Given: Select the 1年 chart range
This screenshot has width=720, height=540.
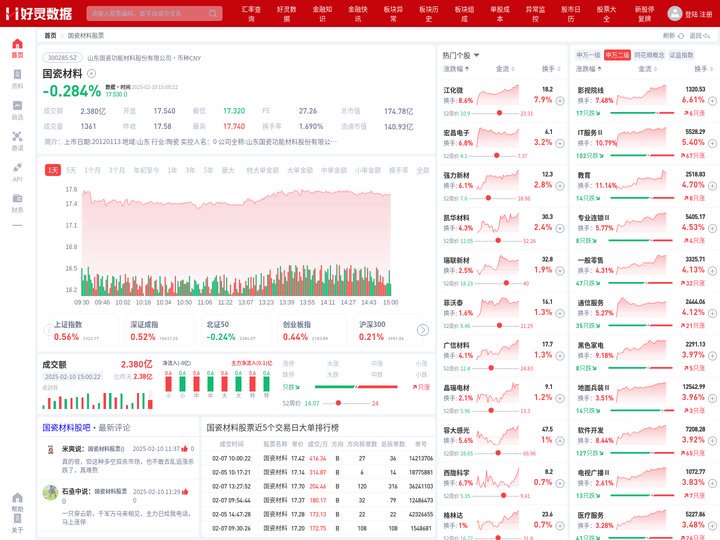Looking at the screenshot, I should tap(172, 170).
